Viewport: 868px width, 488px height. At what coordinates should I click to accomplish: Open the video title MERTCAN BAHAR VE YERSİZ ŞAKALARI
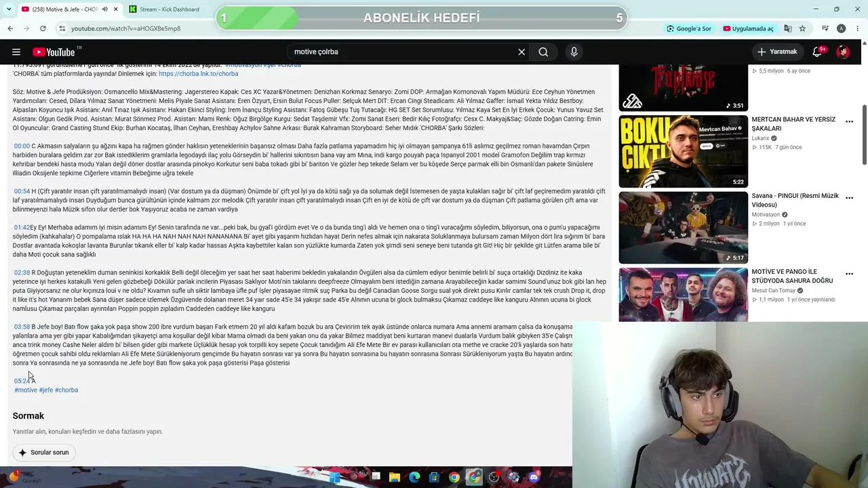[793, 123]
